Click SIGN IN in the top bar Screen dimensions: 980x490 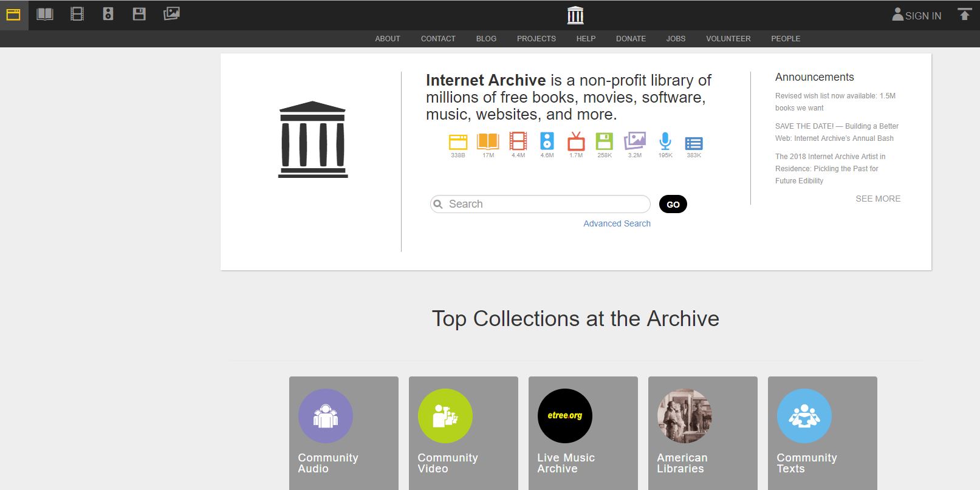pyautogui.click(x=917, y=16)
